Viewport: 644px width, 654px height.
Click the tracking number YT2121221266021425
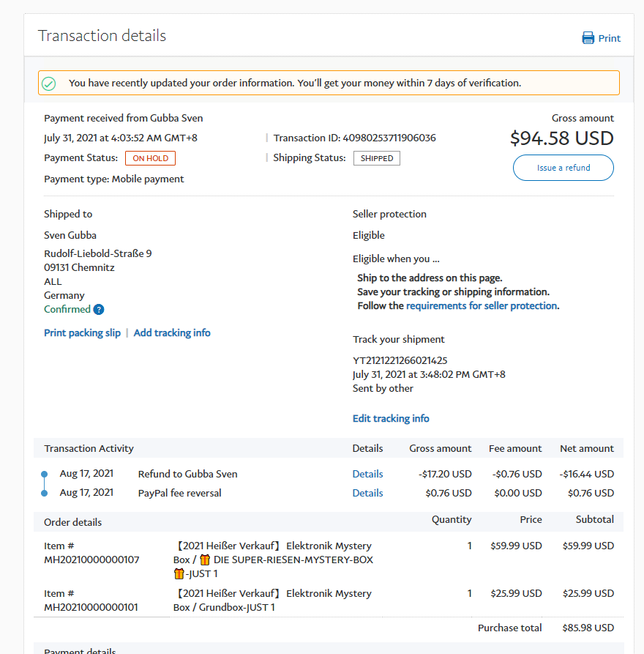[400, 360]
